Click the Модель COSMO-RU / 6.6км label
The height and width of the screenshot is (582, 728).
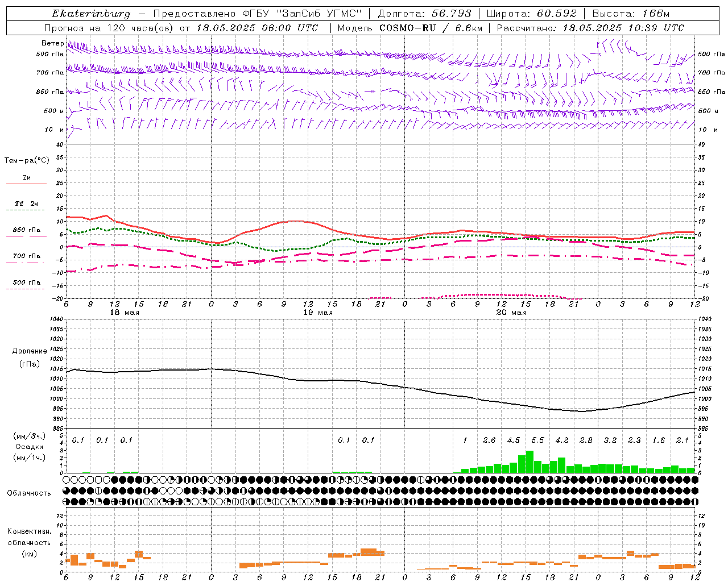409,28
